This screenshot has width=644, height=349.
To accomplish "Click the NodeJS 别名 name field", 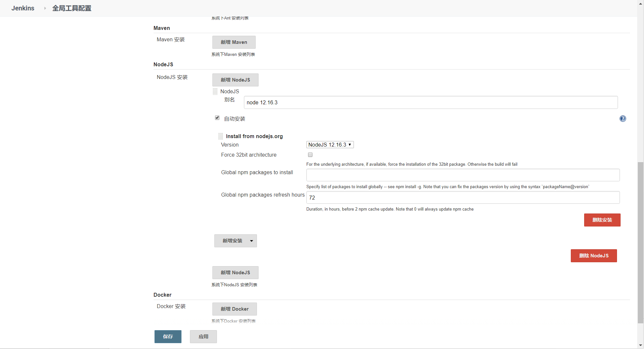I will [431, 102].
